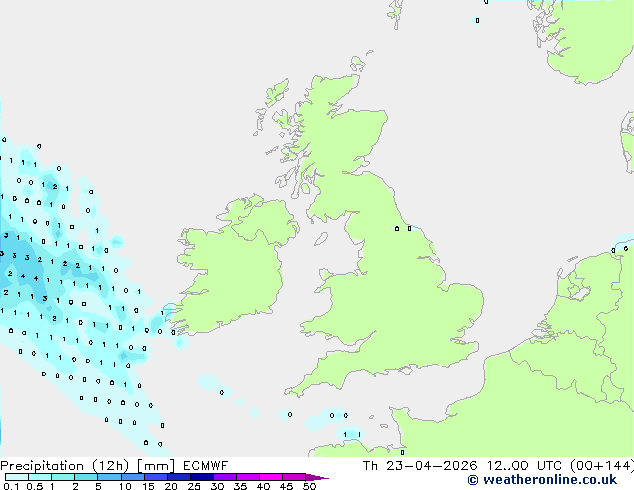Click the 0.1–0.5 mm legend color box
634x490 pixels.
(x=17, y=477)
